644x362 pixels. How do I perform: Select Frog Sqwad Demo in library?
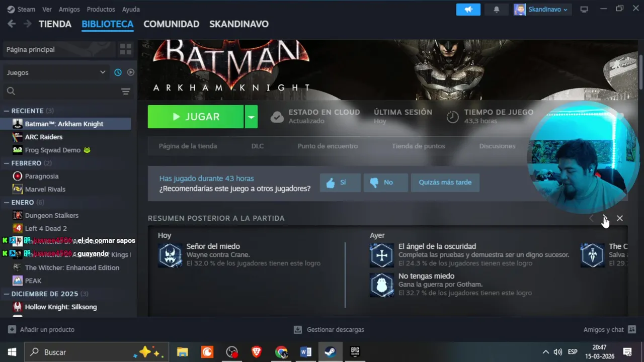point(66,150)
